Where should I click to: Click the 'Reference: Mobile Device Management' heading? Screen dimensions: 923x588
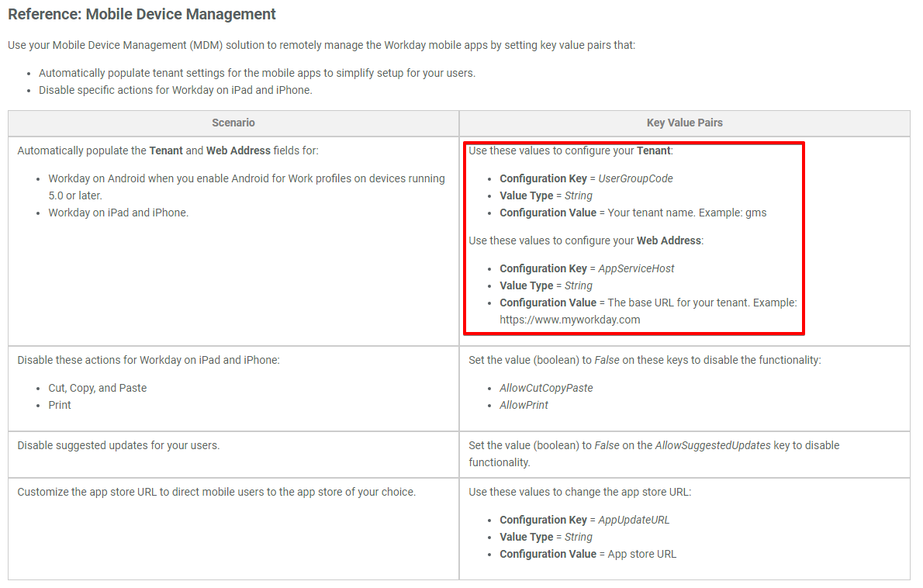pos(141,14)
